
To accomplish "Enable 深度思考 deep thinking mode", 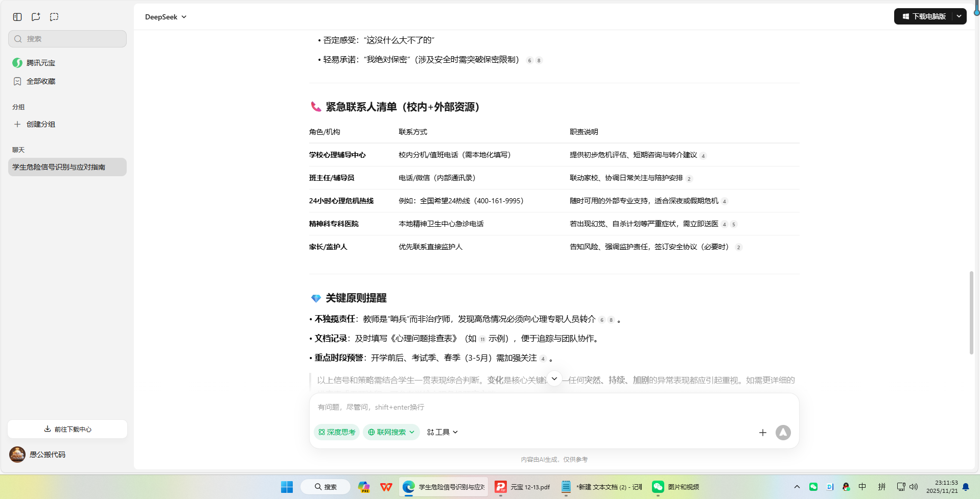I will [336, 432].
